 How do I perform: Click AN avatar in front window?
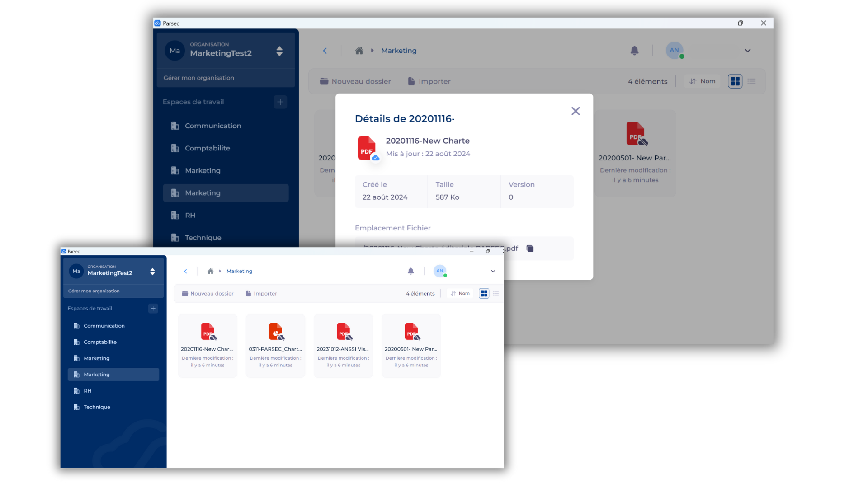tap(440, 271)
